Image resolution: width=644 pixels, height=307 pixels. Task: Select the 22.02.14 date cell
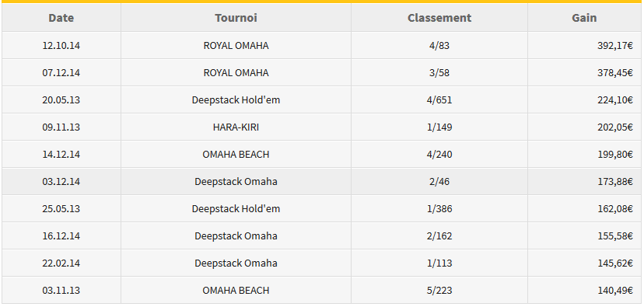(x=61, y=263)
